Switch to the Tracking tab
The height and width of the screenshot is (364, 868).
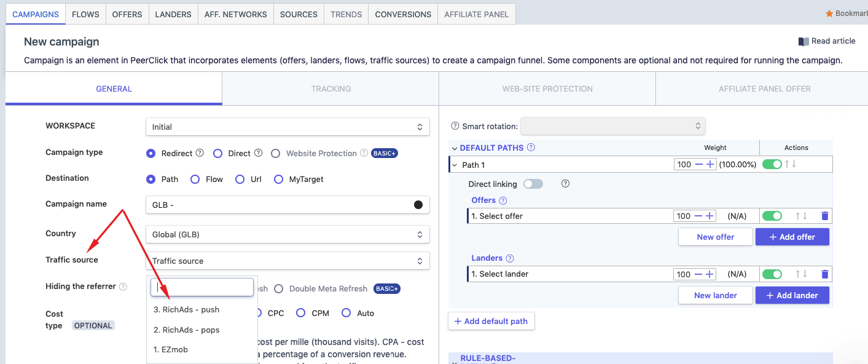click(x=330, y=89)
